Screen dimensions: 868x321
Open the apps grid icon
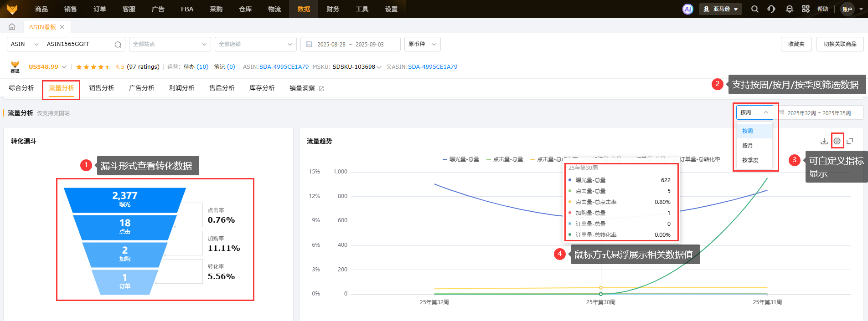click(x=806, y=9)
